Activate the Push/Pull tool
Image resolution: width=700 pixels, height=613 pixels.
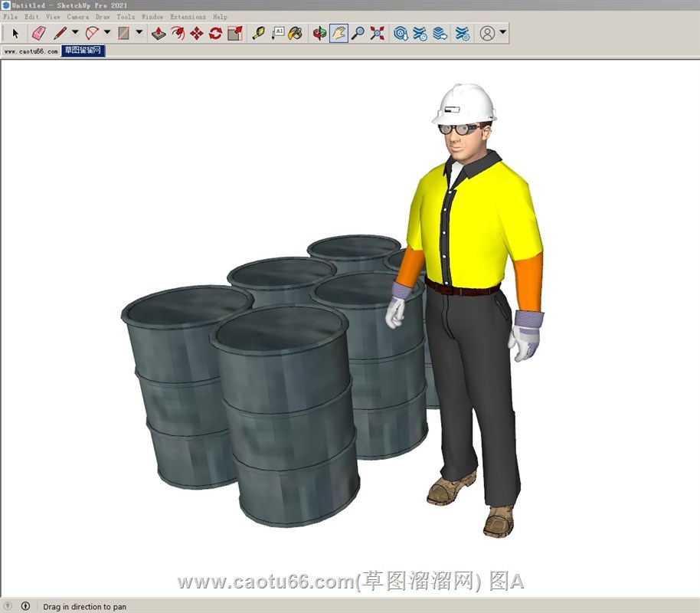[159, 33]
